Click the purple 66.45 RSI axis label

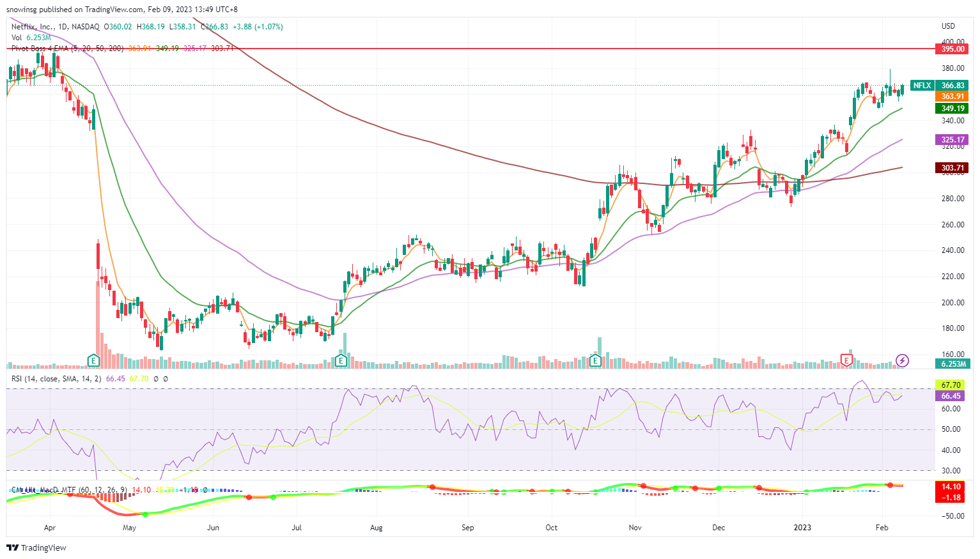pos(951,396)
